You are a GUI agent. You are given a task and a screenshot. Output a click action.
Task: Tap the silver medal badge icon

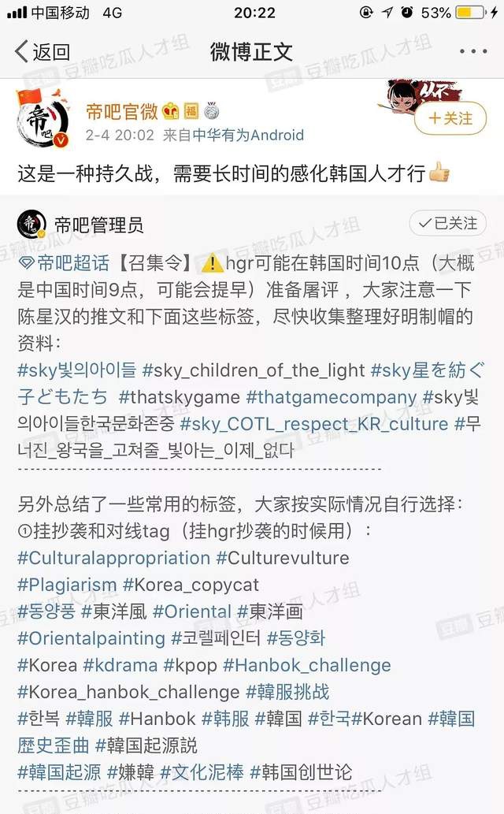211,110
